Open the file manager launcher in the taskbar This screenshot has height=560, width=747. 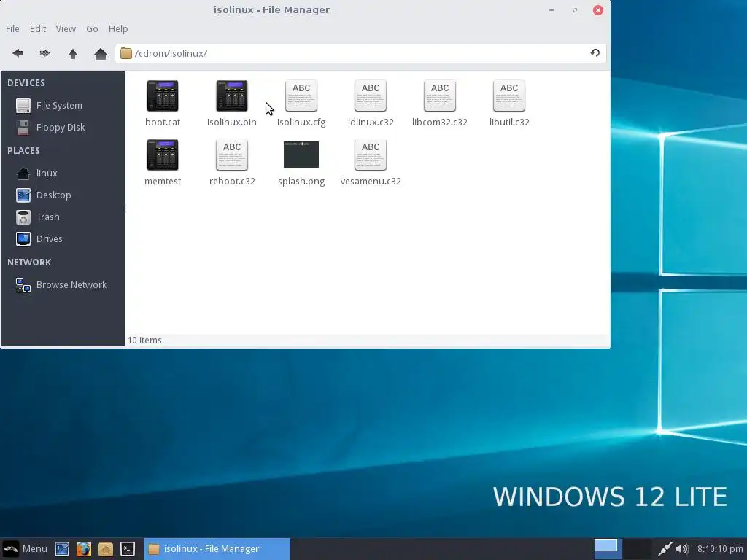coord(105,549)
